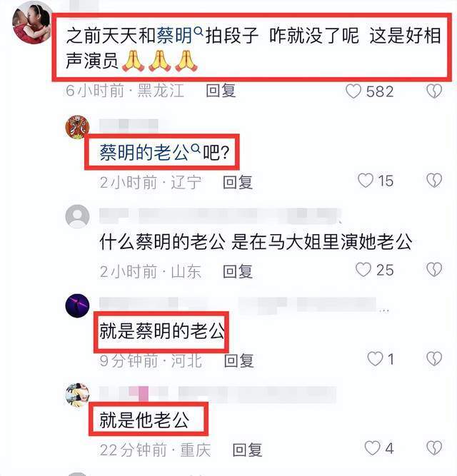Like the 河北 comment with 1 like

pos(375,359)
